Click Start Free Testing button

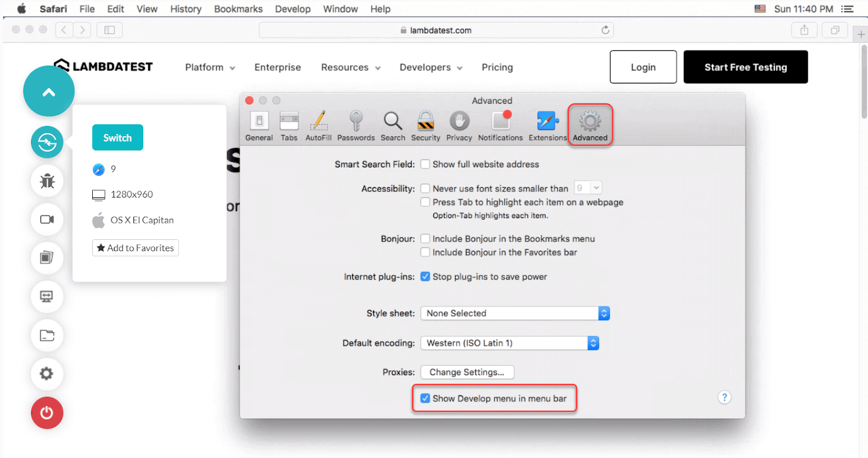point(746,67)
